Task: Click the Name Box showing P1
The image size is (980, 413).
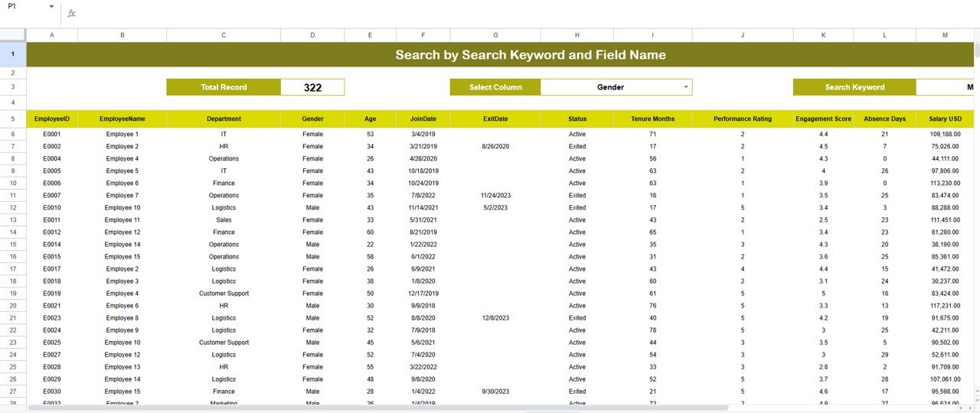Action: [23, 6]
